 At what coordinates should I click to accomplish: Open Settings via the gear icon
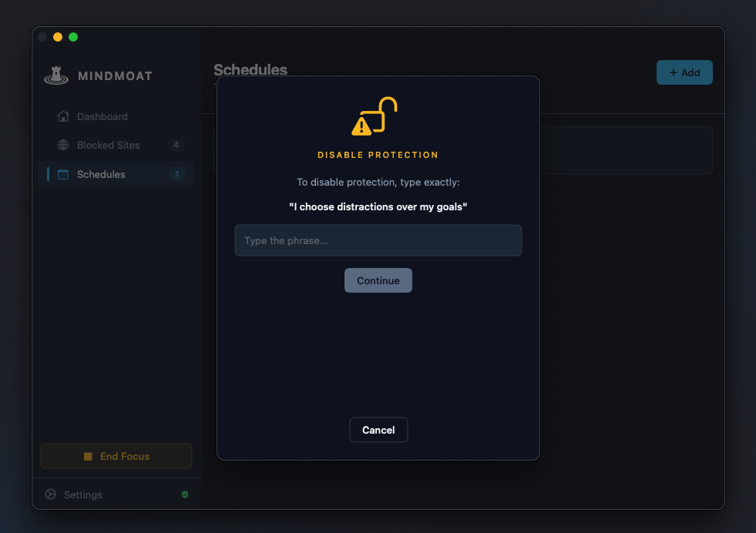(x=51, y=494)
